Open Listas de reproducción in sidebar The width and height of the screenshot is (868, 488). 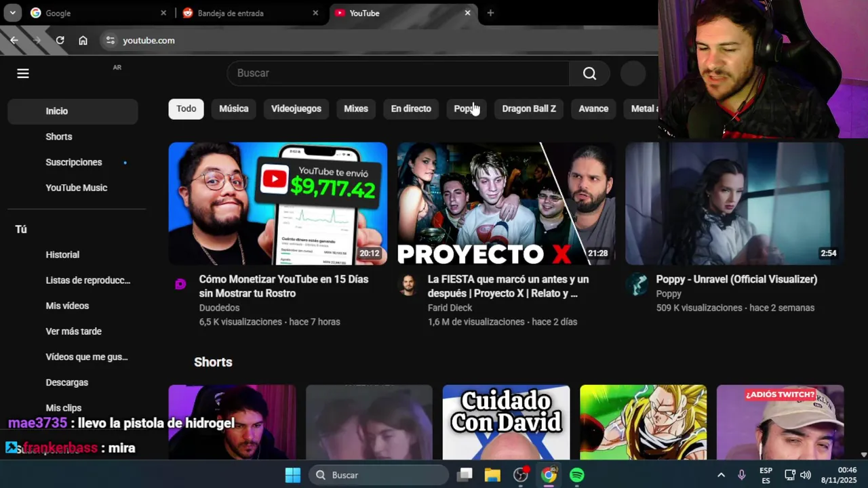73,281
